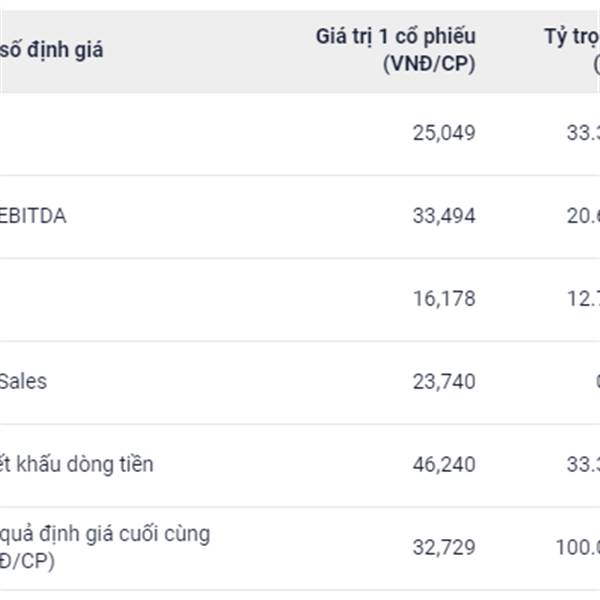
Task: Select the 20.6 weight in EBITDA row
Action: [x=583, y=216]
